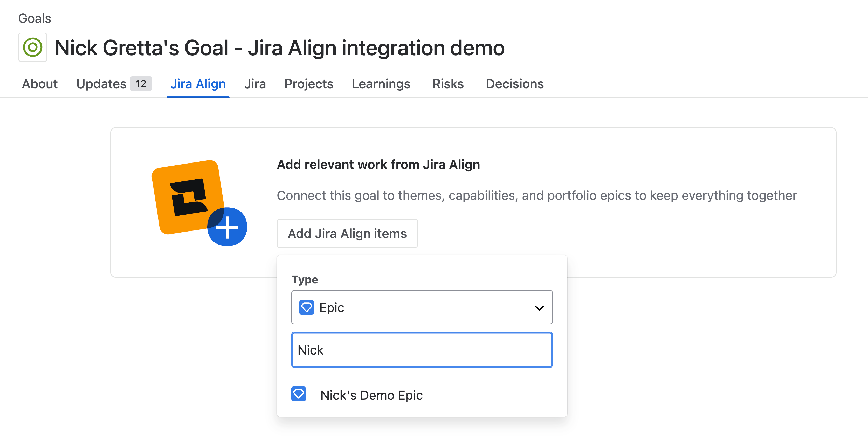Click the "Add Jira Align items" button

(x=347, y=233)
